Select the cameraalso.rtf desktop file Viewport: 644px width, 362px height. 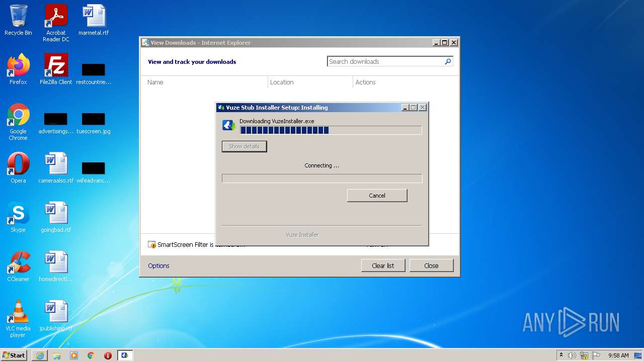(56, 168)
